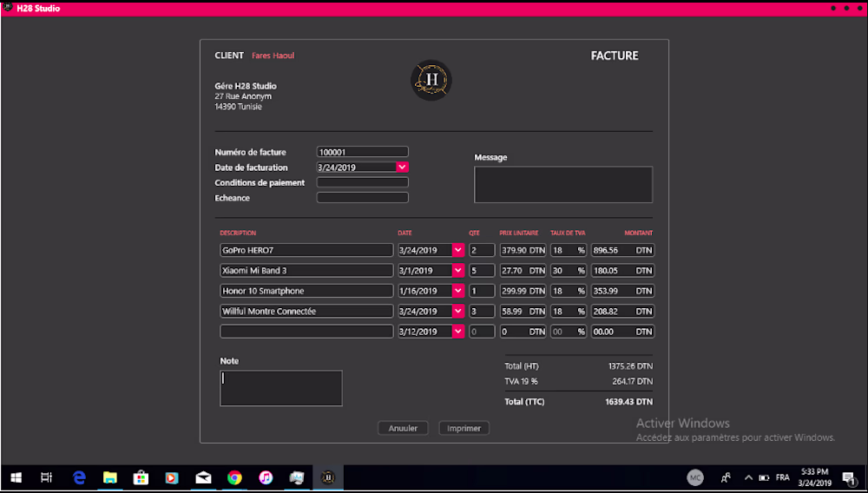Open File Explorer from the taskbar
The height and width of the screenshot is (493, 868).
point(110,477)
